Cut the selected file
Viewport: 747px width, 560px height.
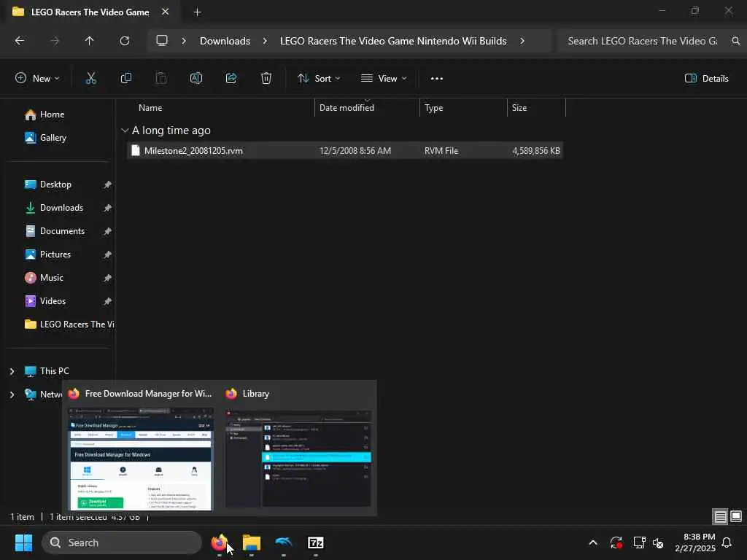click(x=91, y=78)
